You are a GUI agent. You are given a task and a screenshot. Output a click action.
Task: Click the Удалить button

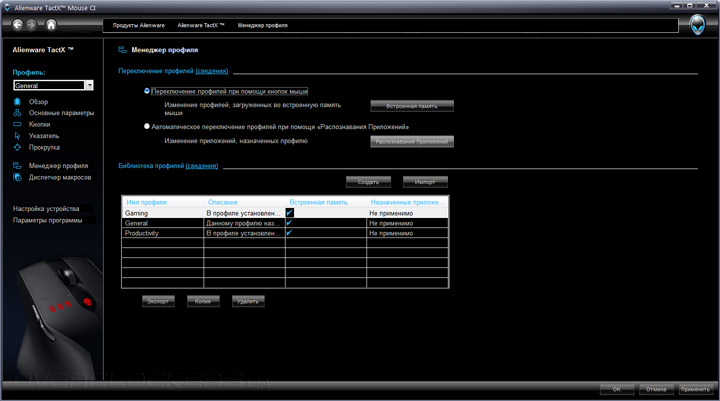tap(248, 301)
